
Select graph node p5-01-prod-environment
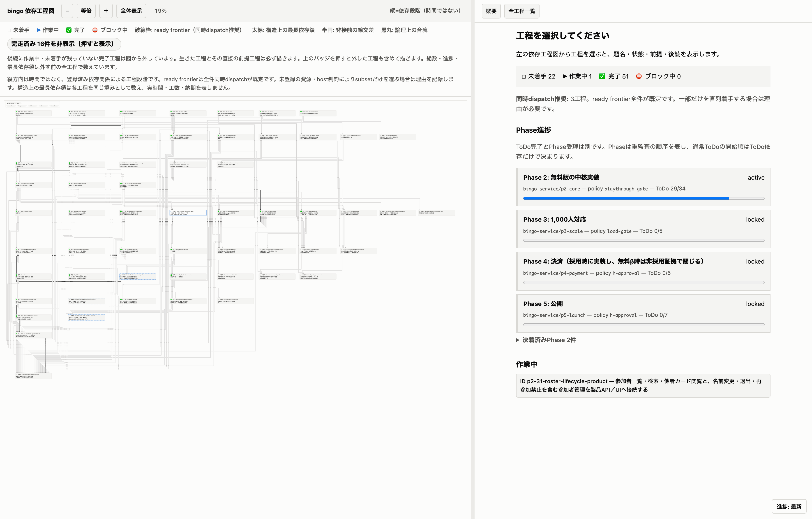tap(359, 137)
